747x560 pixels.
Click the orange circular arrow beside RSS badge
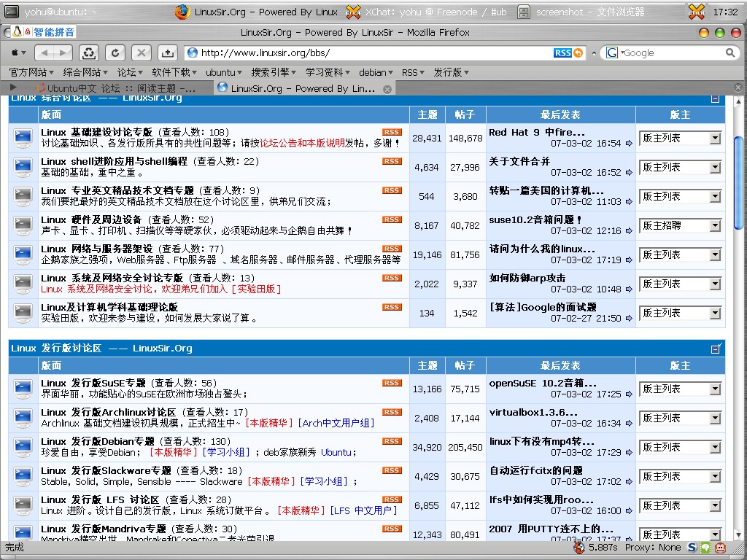point(578,52)
